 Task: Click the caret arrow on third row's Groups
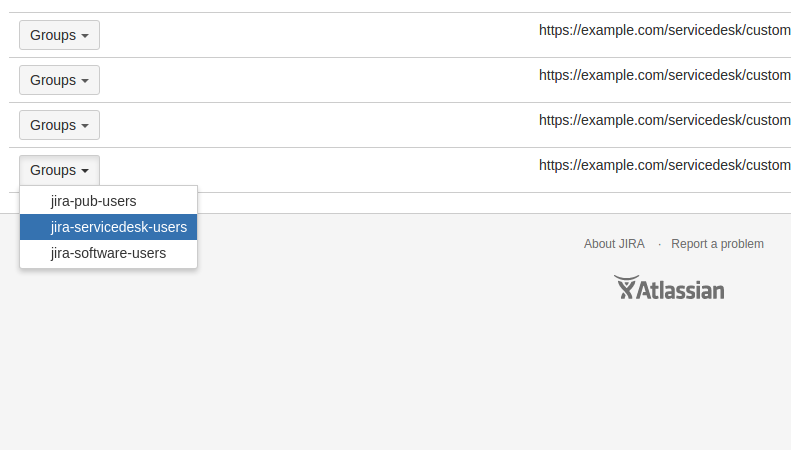tap(85, 126)
